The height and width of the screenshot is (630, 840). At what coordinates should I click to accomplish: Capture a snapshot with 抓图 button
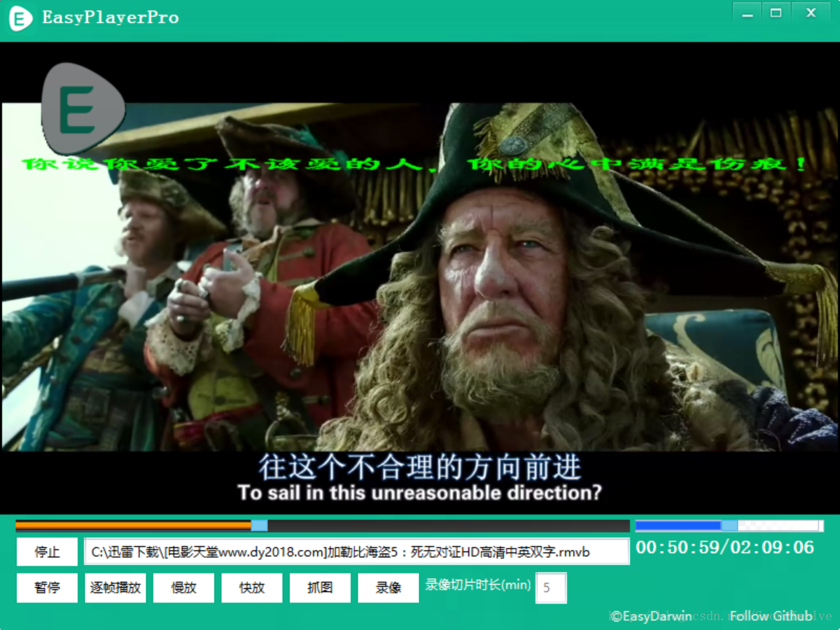coord(320,588)
